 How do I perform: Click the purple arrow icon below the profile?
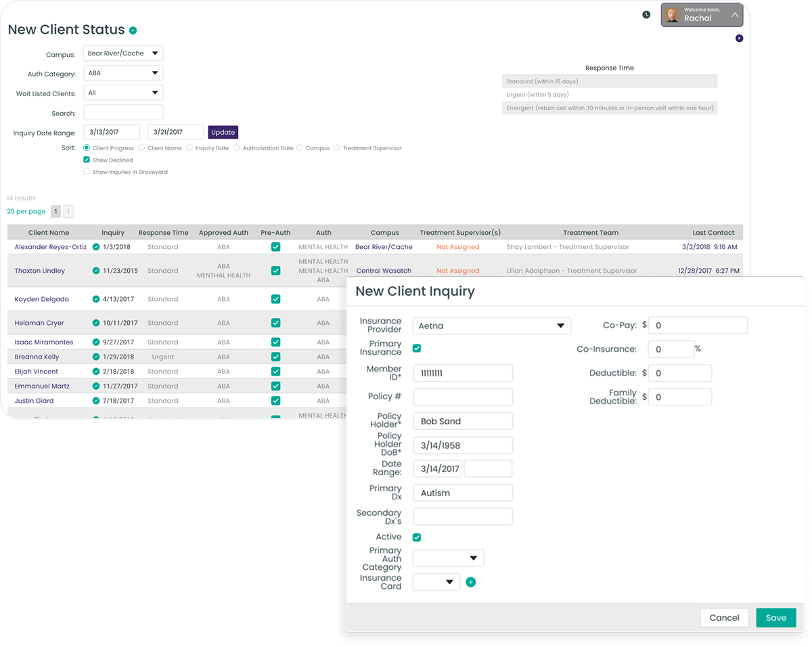click(739, 39)
